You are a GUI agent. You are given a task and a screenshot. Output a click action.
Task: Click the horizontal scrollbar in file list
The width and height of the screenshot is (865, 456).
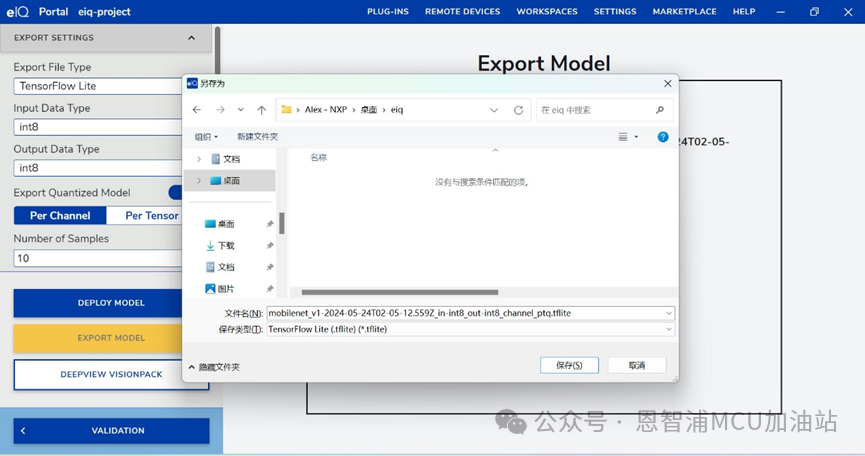tap(400, 292)
